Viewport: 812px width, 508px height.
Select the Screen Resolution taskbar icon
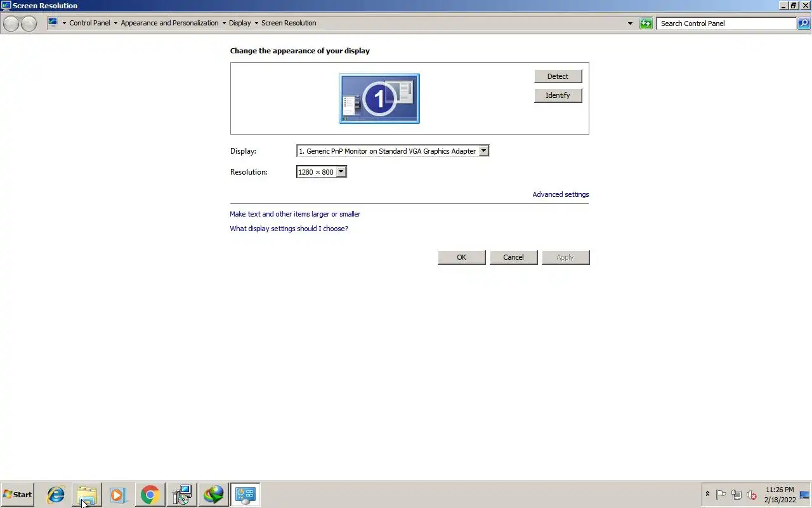tap(245, 495)
